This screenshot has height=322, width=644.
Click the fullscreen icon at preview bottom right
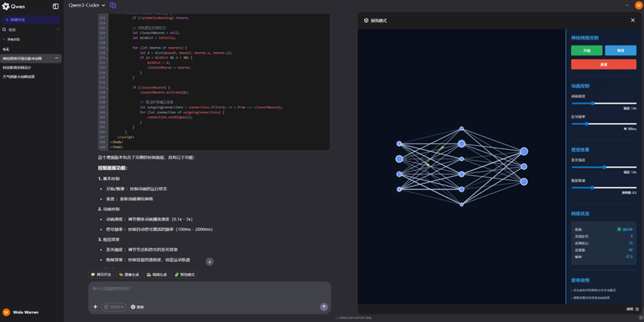[x=637, y=309]
